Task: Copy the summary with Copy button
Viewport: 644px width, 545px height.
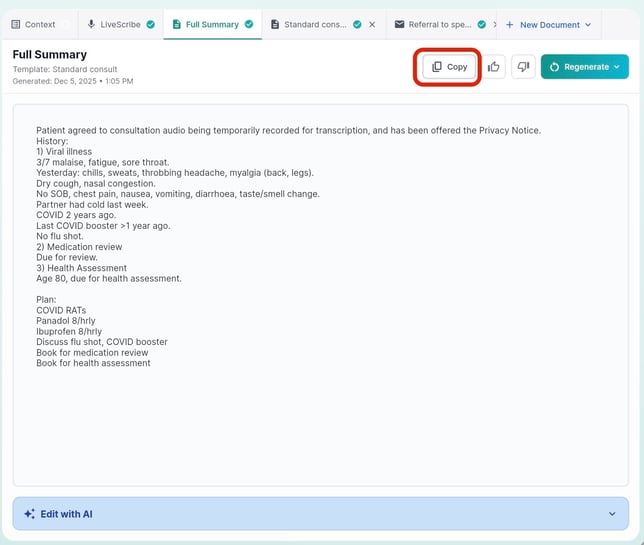Action: click(x=449, y=67)
